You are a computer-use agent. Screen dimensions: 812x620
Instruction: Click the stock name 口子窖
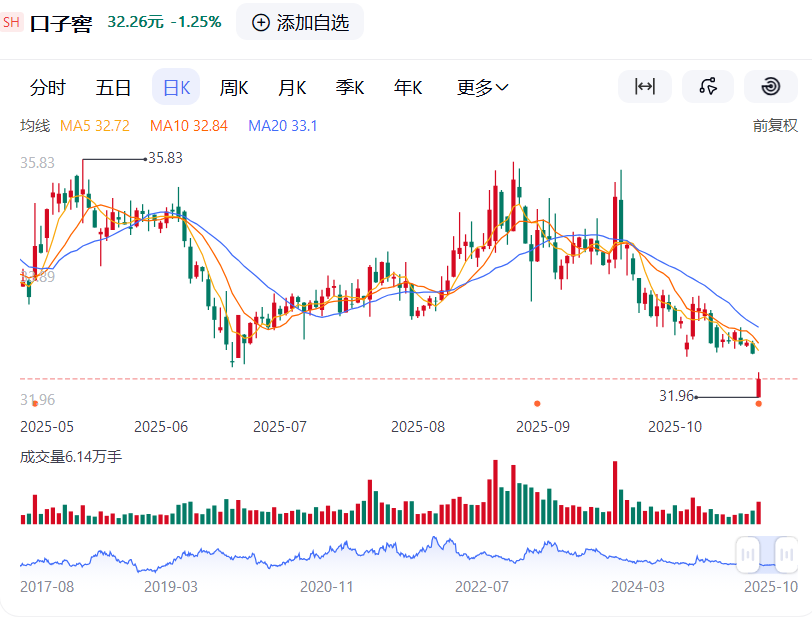[60, 22]
